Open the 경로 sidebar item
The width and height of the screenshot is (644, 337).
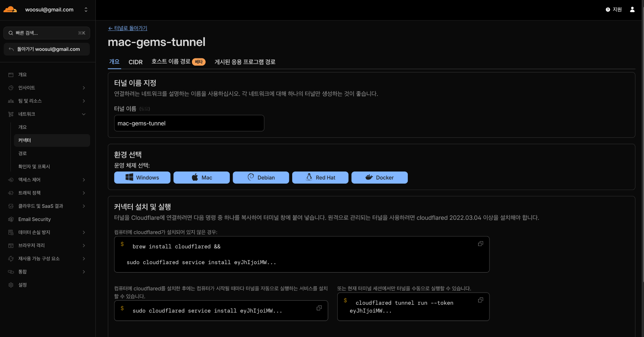(x=52, y=153)
